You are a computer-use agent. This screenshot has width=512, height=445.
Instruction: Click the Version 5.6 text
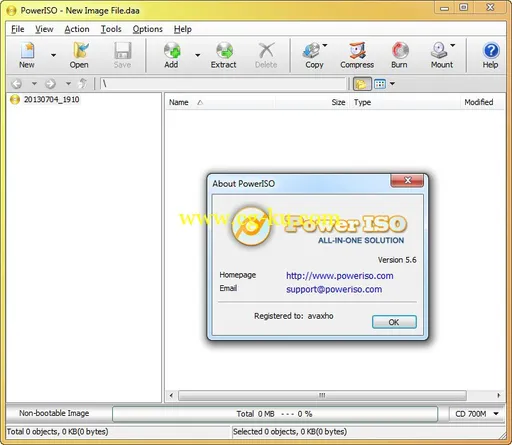tap(397, 260)
